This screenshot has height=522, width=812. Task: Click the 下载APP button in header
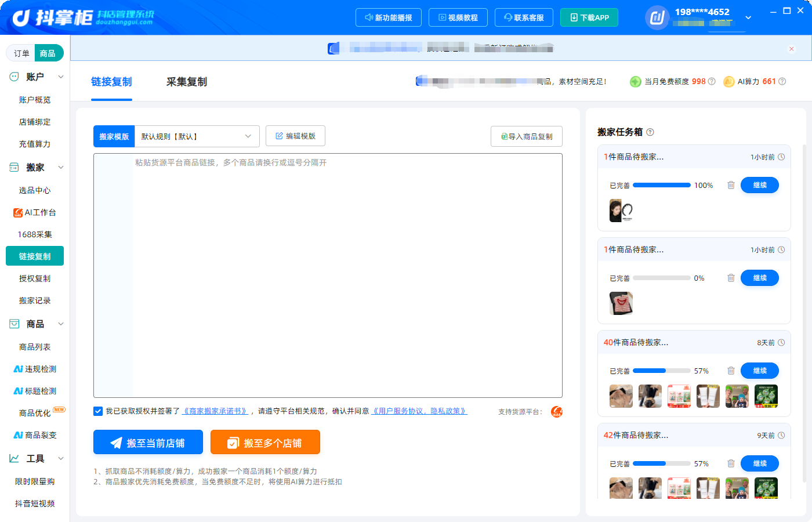pyautogui.click(x=589, y=17)
